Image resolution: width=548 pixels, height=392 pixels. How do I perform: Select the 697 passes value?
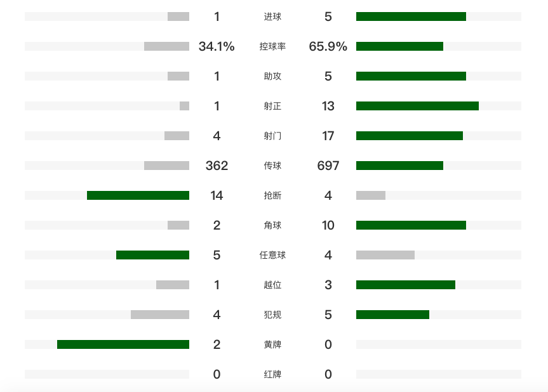click(x=328, y=166)
